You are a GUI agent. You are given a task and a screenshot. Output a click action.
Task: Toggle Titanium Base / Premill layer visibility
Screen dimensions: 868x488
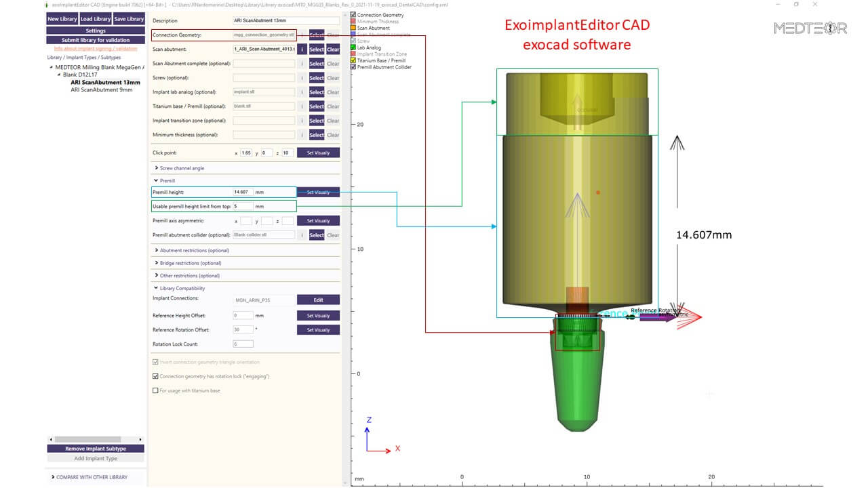click(353, 60)
